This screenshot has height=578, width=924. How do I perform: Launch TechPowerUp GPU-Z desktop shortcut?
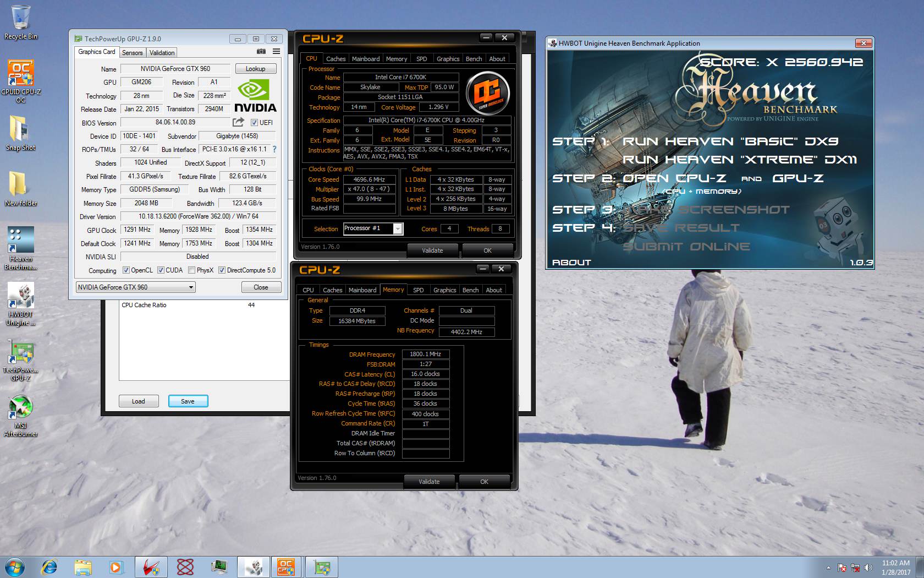[x=21, y=360]
